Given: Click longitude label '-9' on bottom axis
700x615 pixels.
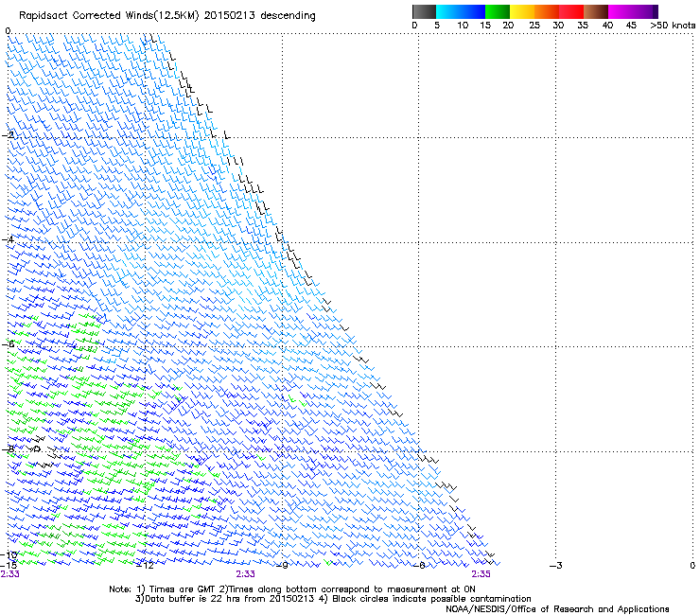Looking at the screenshot, I should click(282, 566).
